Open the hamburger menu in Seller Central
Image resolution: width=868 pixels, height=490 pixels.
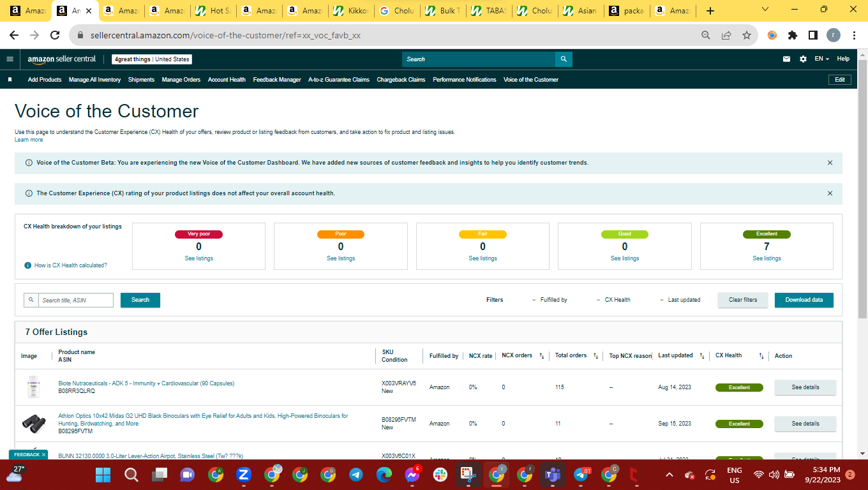click(10, 59)
